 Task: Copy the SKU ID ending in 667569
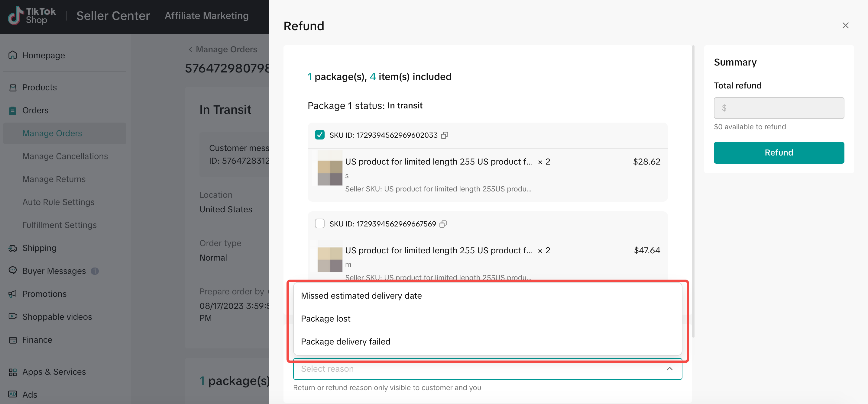click(x=443, y=224)
